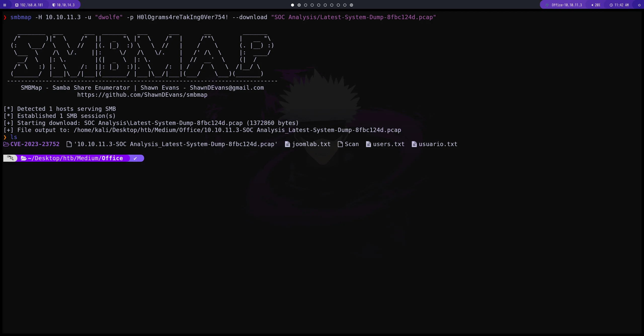Click the network icon beside 192.168.0.181

click(x=17, y=5)
